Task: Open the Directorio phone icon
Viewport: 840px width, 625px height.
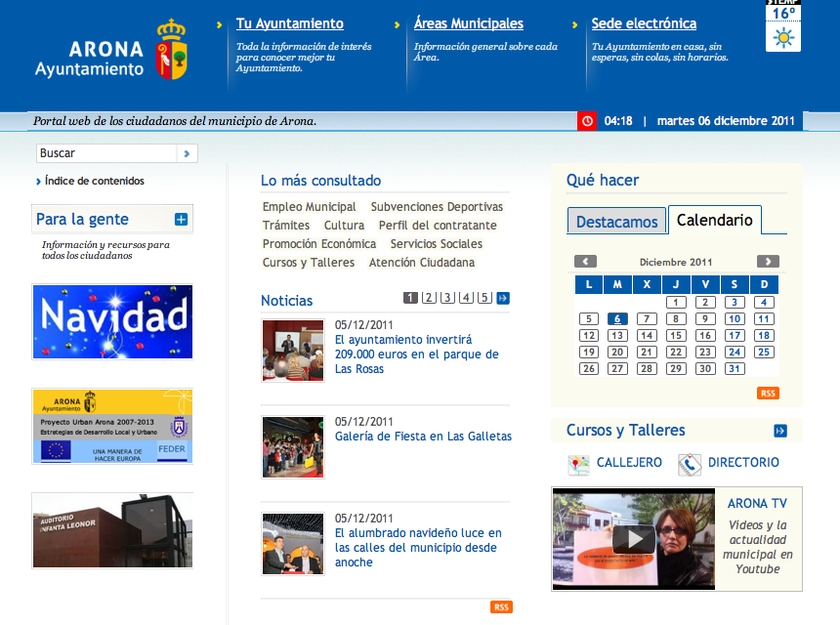Action: 690,464
